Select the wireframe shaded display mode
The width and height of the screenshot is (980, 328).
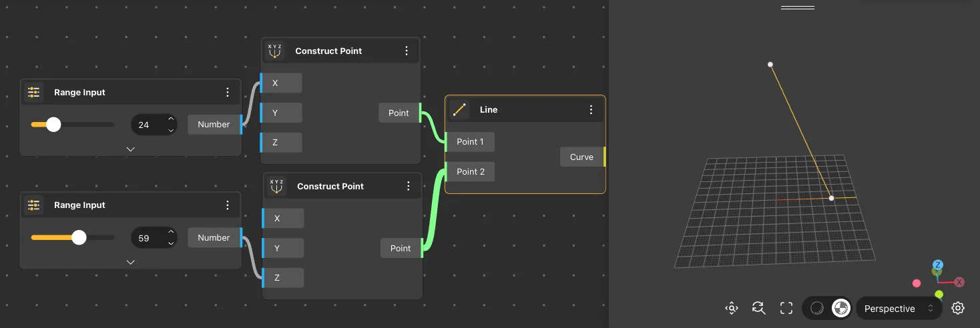(x=816, y=308)
